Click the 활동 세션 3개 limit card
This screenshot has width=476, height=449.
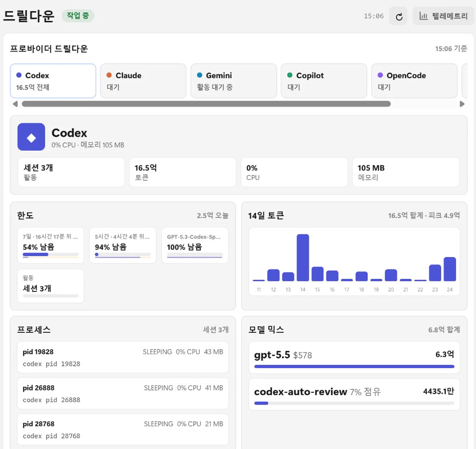(x=51, y=286)
